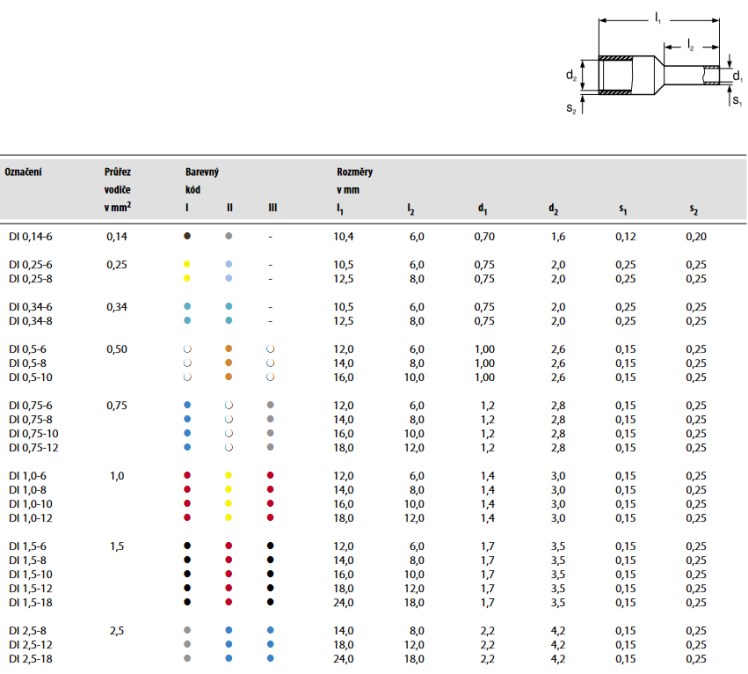Select the 'DI 1,5-12' row label

[31, 588]
